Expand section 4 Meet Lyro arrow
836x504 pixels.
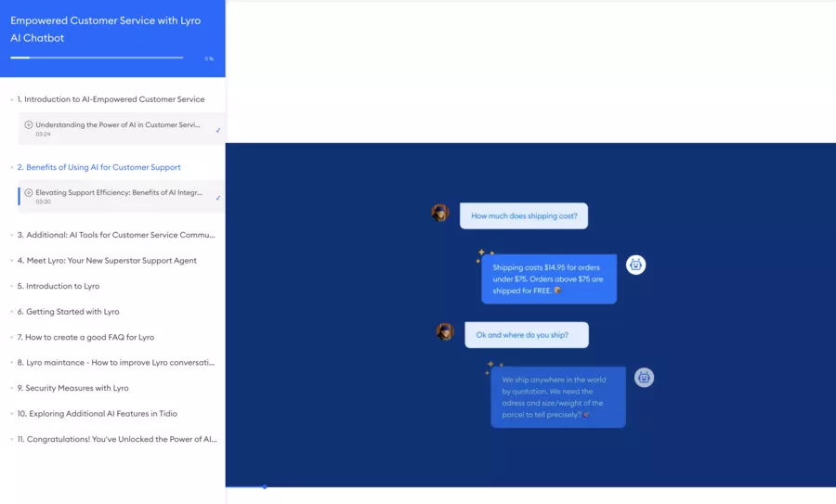(x=12, y=261)
